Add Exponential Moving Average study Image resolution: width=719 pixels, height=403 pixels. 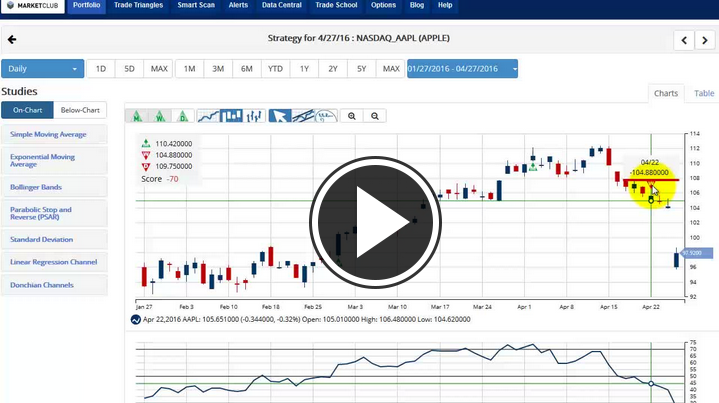coord(54,160)
